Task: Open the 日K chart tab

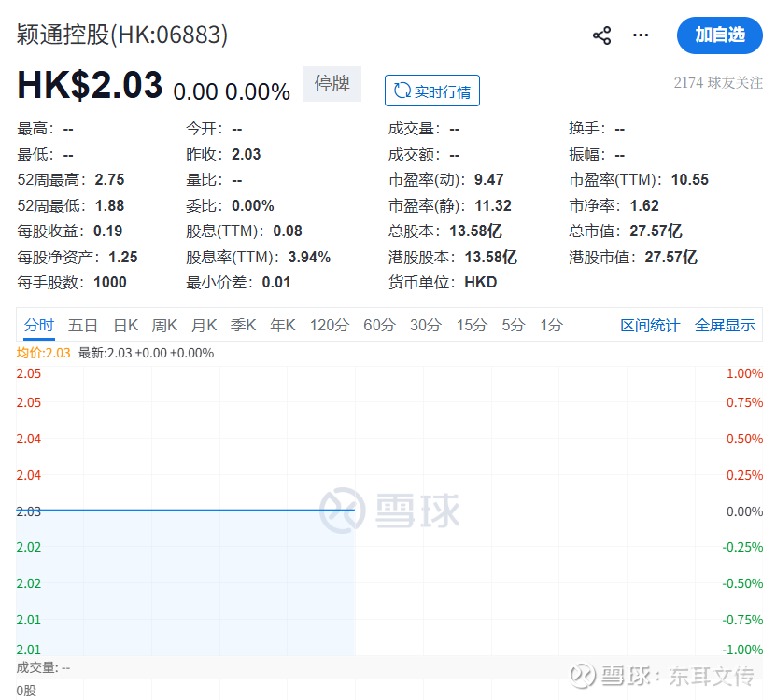Action: 126,325
